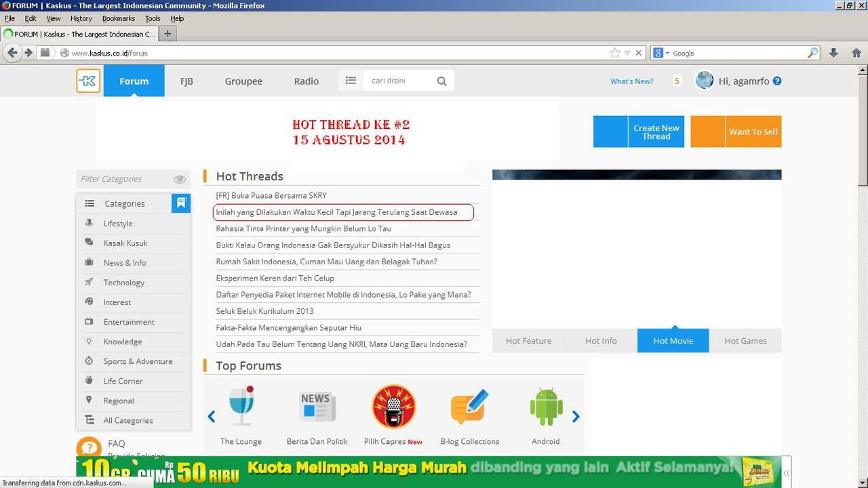The image size is (868, 488).
Task: Click the Technology rocket icon
Action: [x=89, y=282]
